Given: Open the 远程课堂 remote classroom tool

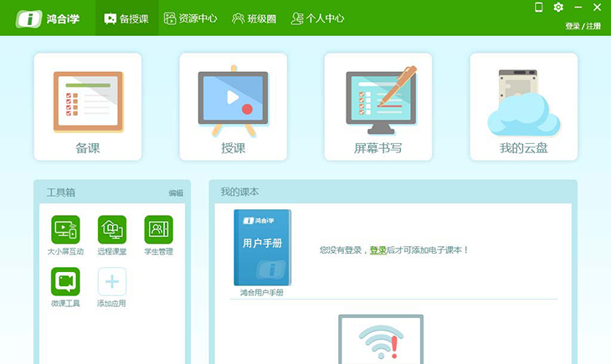Looking at the screenshot, I should point(111,229).
